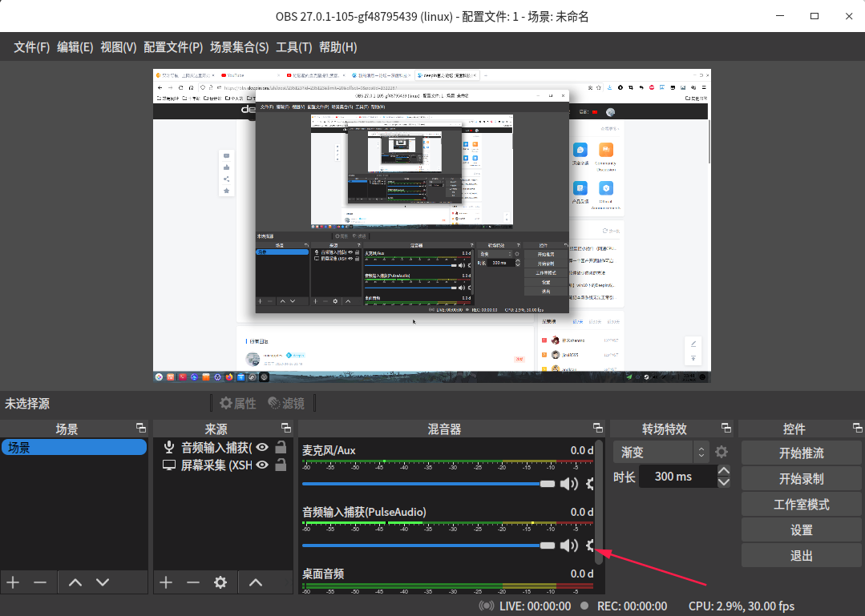The image size is (865, 616).
Task: Add a new source with the plus icon
Action: click(166, 582)
